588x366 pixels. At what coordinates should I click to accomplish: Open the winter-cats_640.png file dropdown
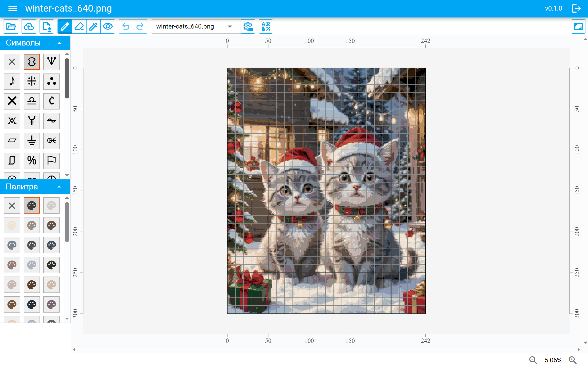(196, 26)
